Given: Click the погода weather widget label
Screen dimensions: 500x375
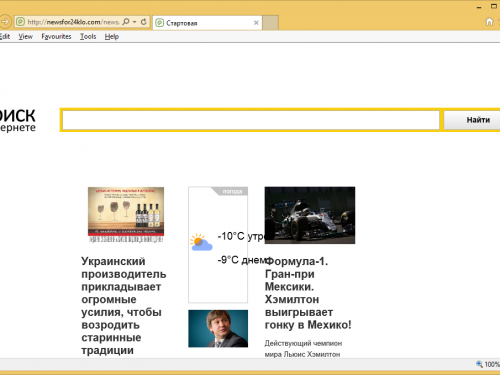Looking at the screenshot, I should (232, 191).
